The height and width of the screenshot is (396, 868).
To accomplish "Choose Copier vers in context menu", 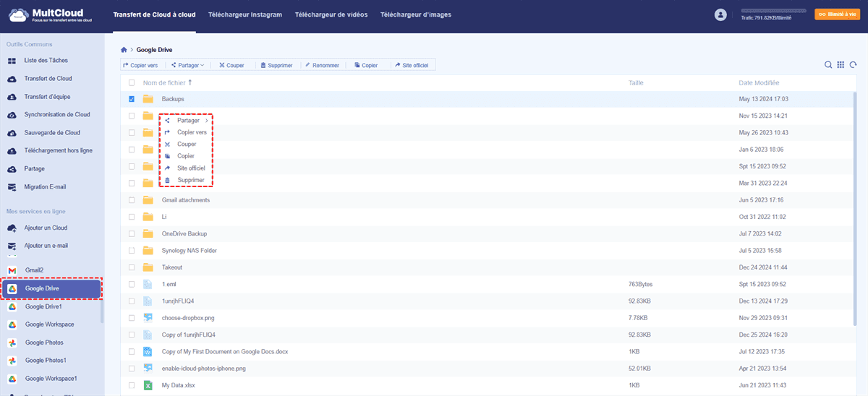I will coord(187,133).
